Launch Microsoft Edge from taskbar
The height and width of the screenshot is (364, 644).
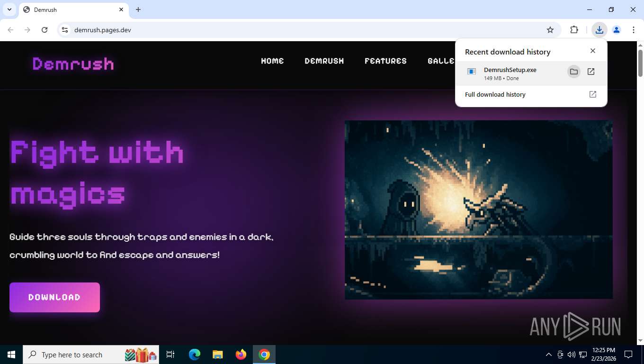point(195,355)
